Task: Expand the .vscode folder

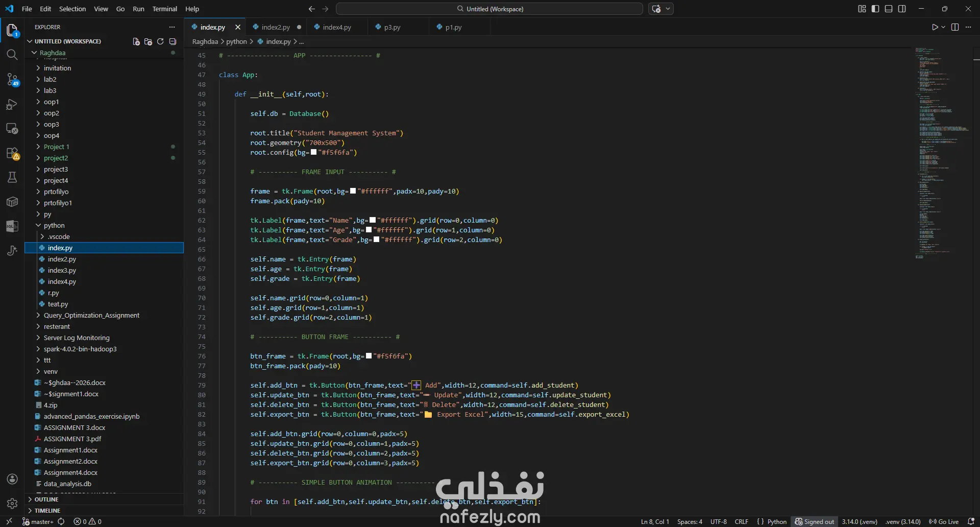Action: click(104, 236)
